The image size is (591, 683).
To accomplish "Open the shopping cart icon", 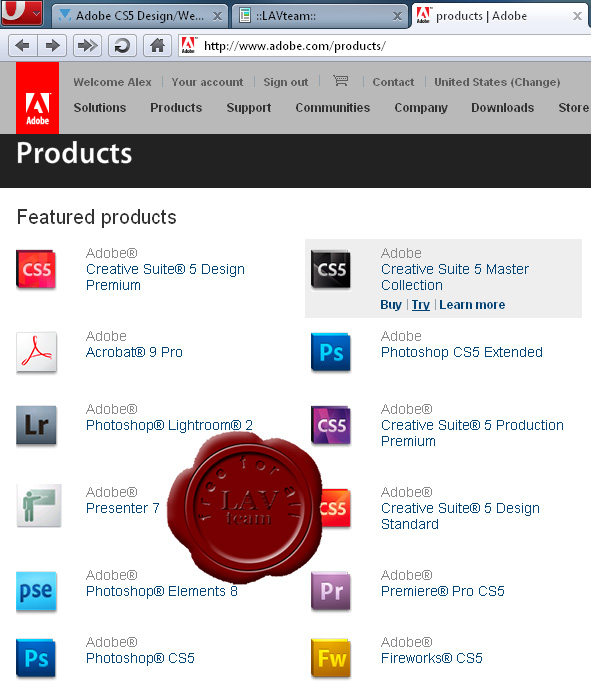I will (341, 81).
